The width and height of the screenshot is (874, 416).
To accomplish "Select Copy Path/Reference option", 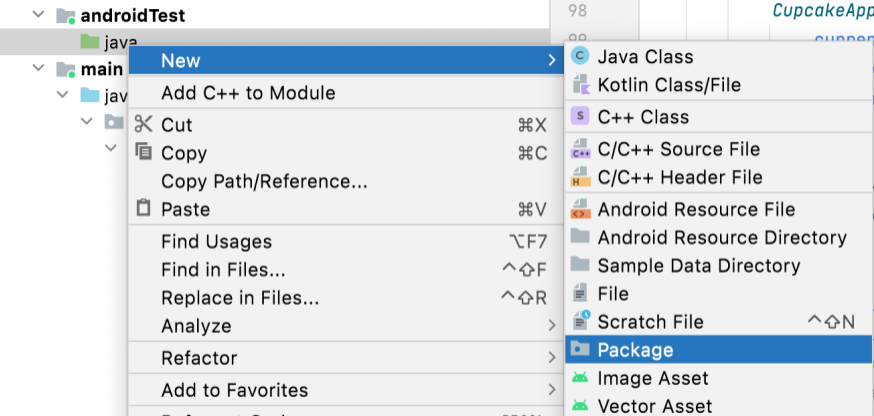I will click(x=264, y=182).
